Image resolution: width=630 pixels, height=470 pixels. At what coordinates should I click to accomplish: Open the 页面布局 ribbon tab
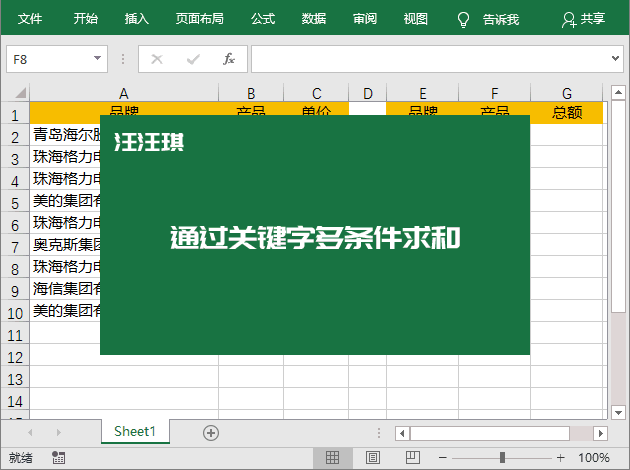199,19
